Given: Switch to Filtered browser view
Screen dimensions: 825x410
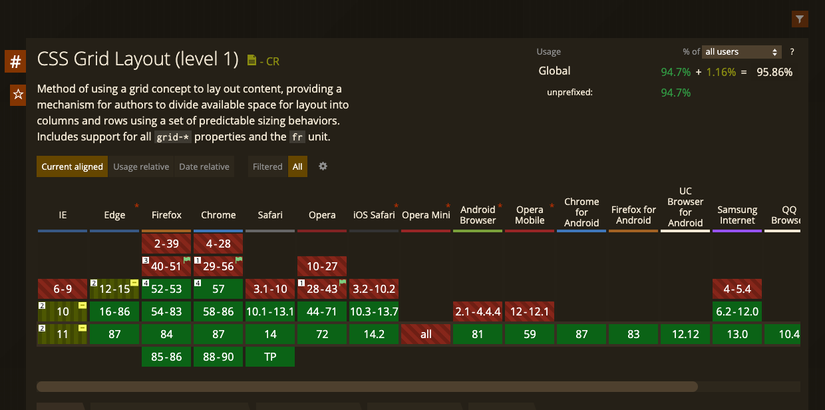Looking at the screenshot, I should pos(267,166).
